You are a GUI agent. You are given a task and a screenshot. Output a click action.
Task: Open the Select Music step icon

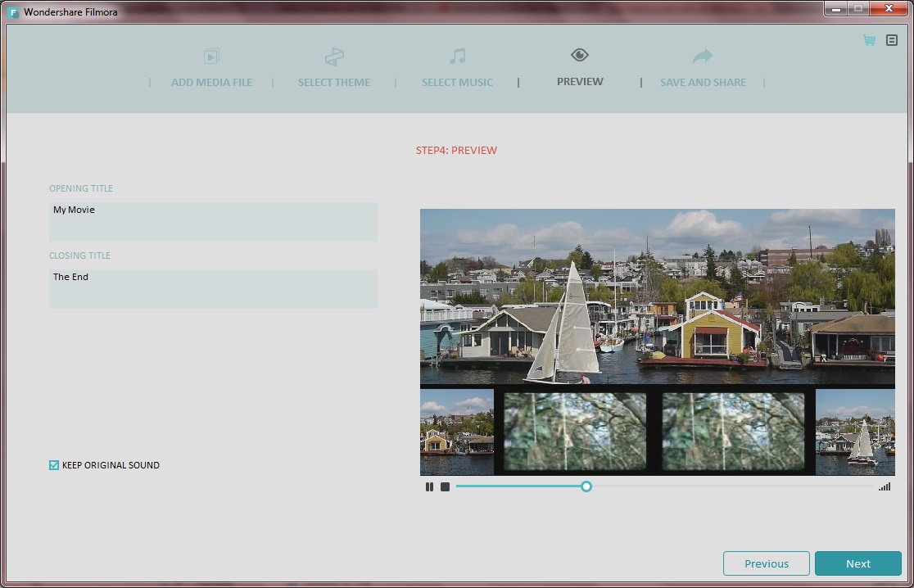[x=457, y=57]
